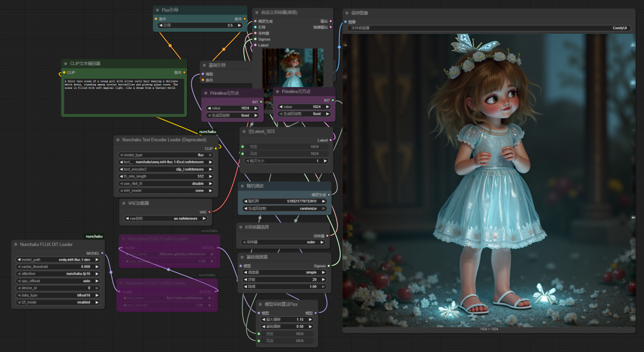
Task: Collapse the K采样器选择 node title dot
Action: (x=241, y=227)
